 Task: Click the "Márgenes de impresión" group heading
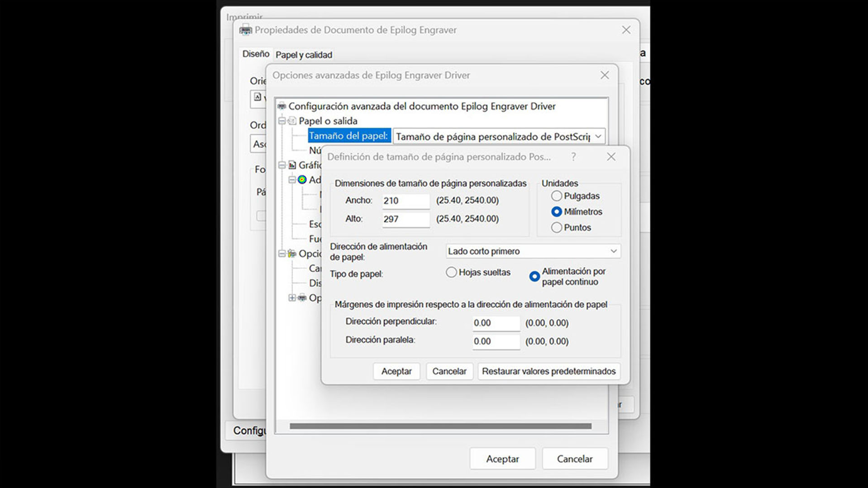pos(471,304)
